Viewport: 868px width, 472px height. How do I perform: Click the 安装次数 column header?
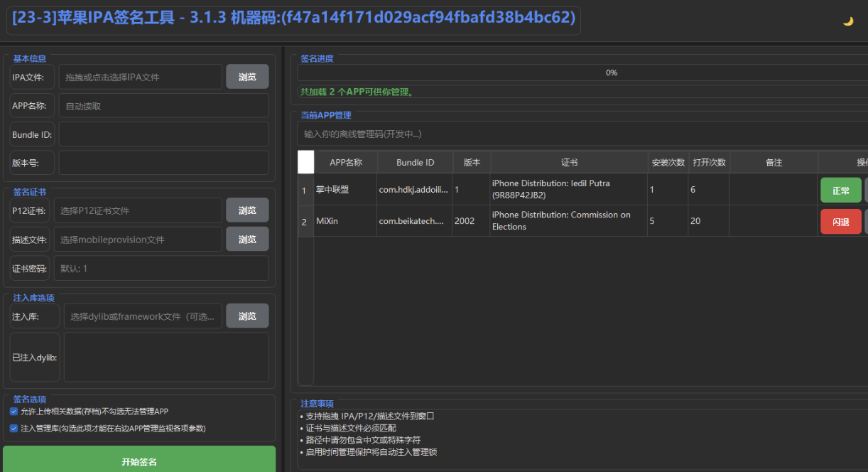pos(668,162)
